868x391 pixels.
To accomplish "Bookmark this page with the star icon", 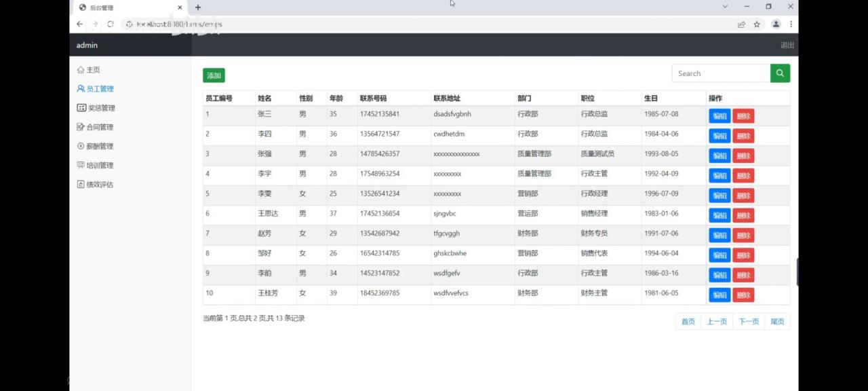I will 757,24.
